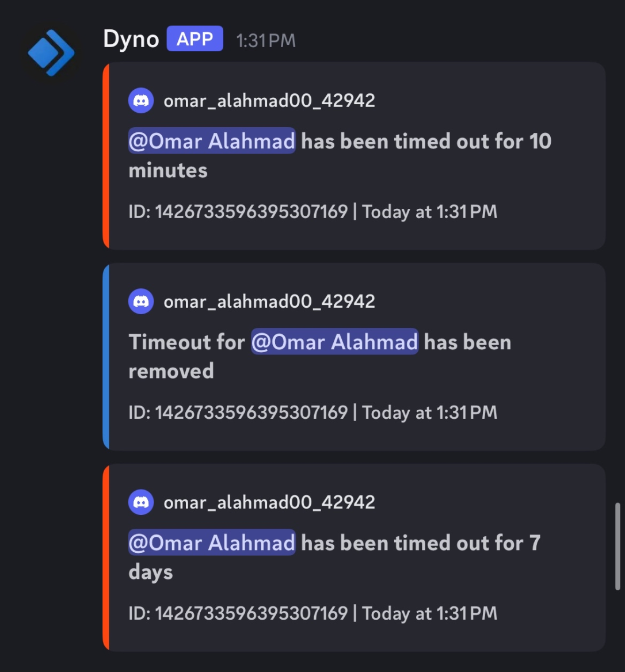Click the APP badge beside Dyno

click(x=195, y=39)
